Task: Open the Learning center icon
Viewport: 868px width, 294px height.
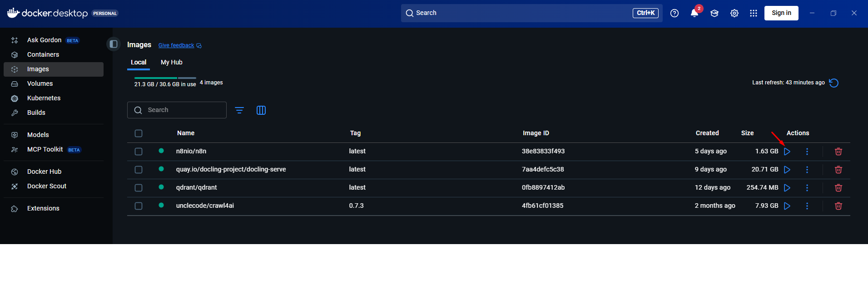Action: tap(714, 13)
